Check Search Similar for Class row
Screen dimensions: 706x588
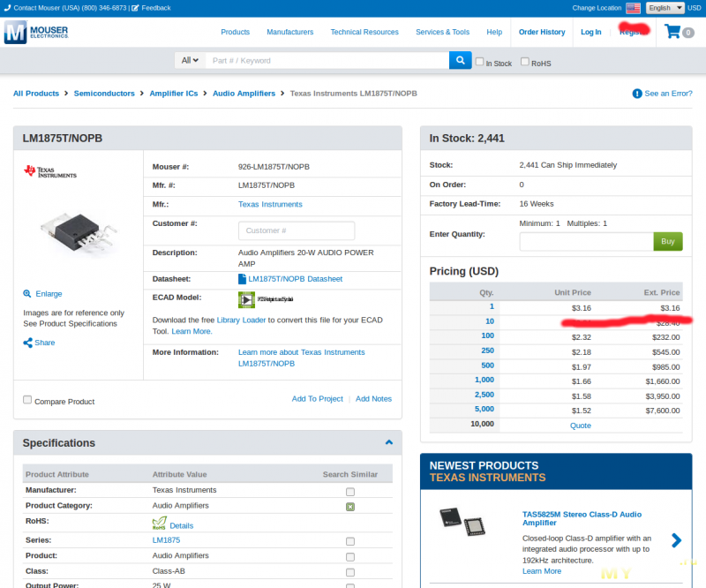(350, 572)
